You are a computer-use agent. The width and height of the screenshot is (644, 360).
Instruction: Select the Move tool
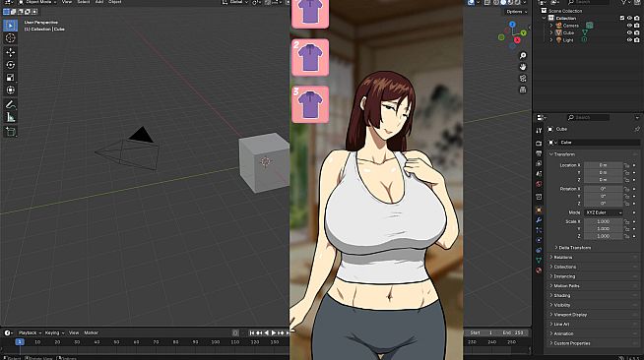click(10, 52)
